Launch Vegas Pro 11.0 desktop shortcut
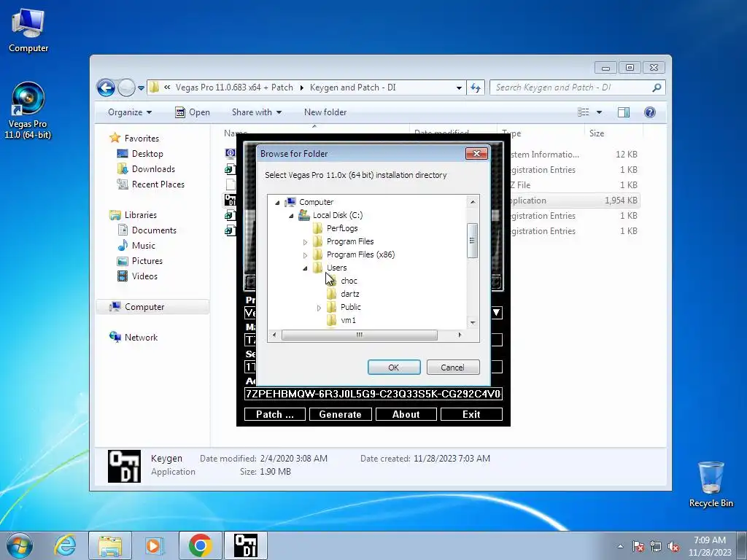This screenshot has width=747, height=560. pos(28,111)
